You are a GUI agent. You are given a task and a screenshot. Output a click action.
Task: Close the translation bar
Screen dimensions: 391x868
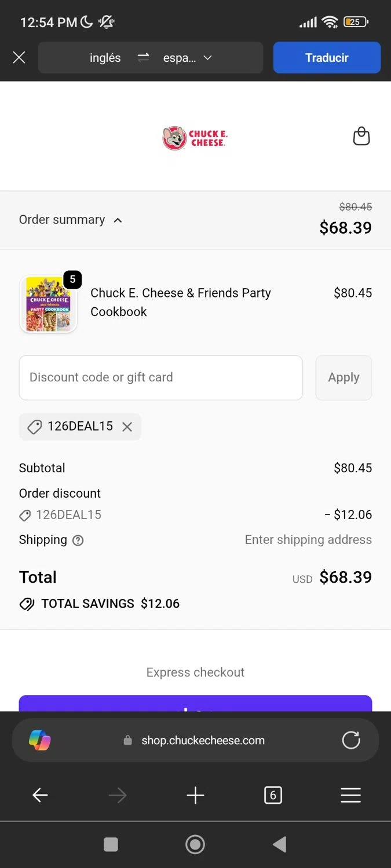(x=19, y=57)
